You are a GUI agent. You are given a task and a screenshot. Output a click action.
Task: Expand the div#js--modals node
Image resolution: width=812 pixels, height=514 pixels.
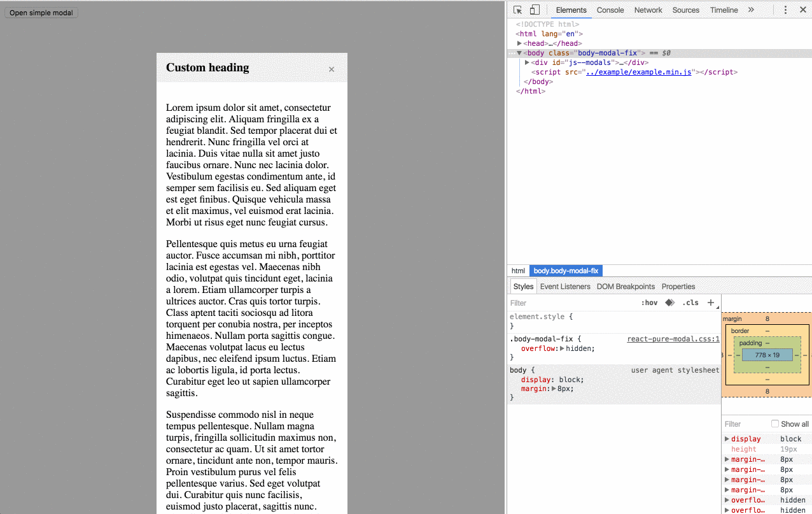coord(526,62)
